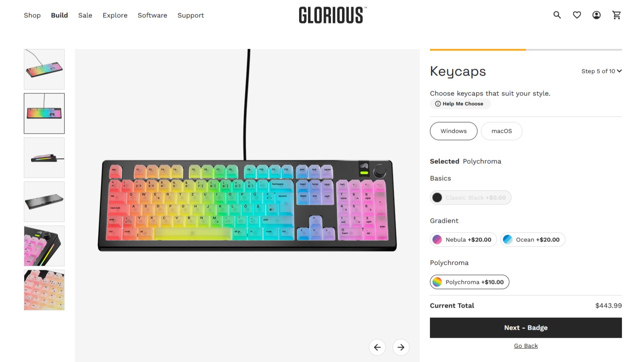644x362 pixels.
Task: Open the Explore menu
Action: point(115,15)
